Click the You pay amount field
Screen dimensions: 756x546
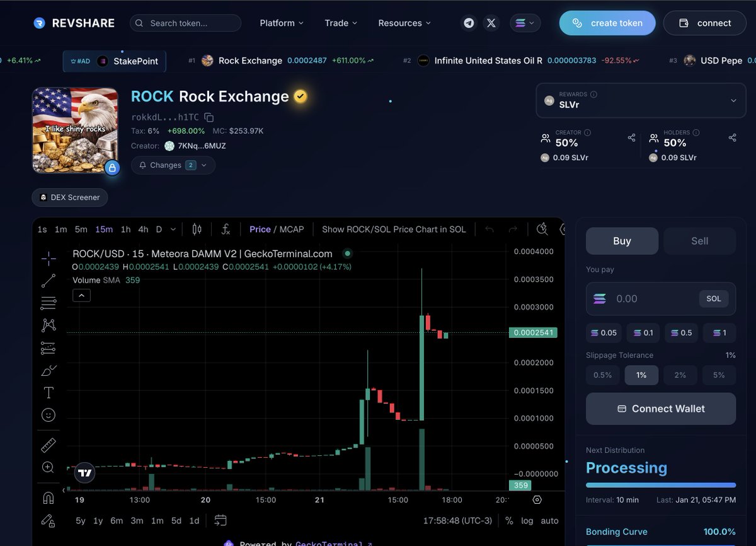661,299
